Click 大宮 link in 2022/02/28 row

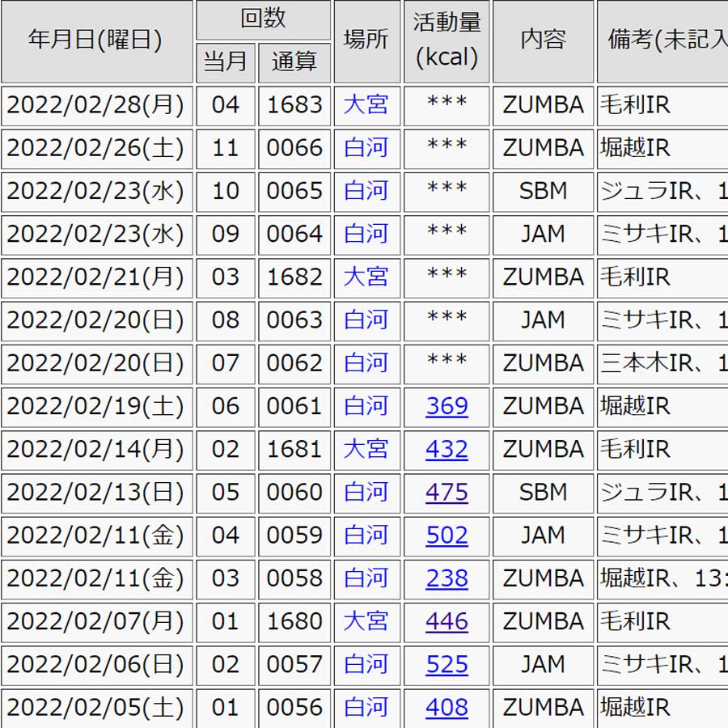pyautogui.click(x=366, y=105)
